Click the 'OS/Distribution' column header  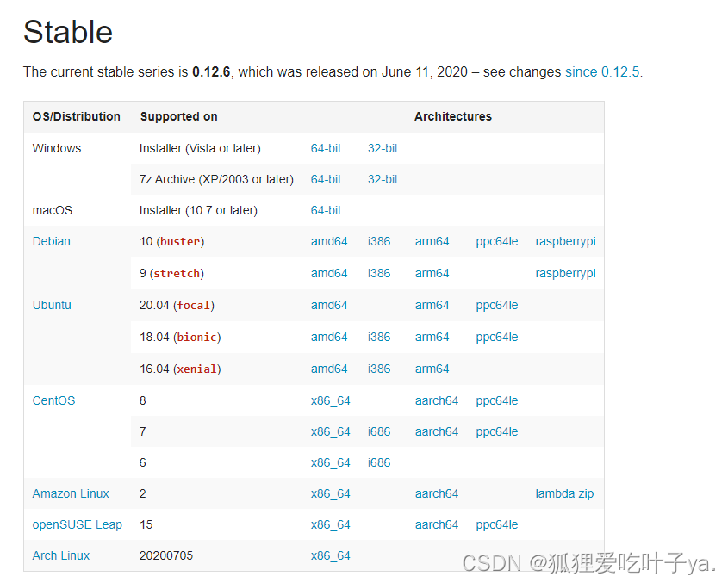coord(76,116)
